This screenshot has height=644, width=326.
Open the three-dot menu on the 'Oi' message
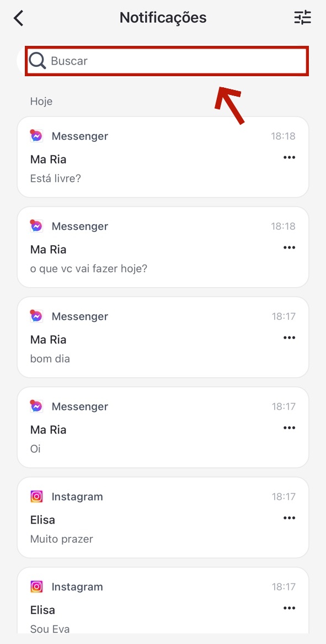[289, 427]
